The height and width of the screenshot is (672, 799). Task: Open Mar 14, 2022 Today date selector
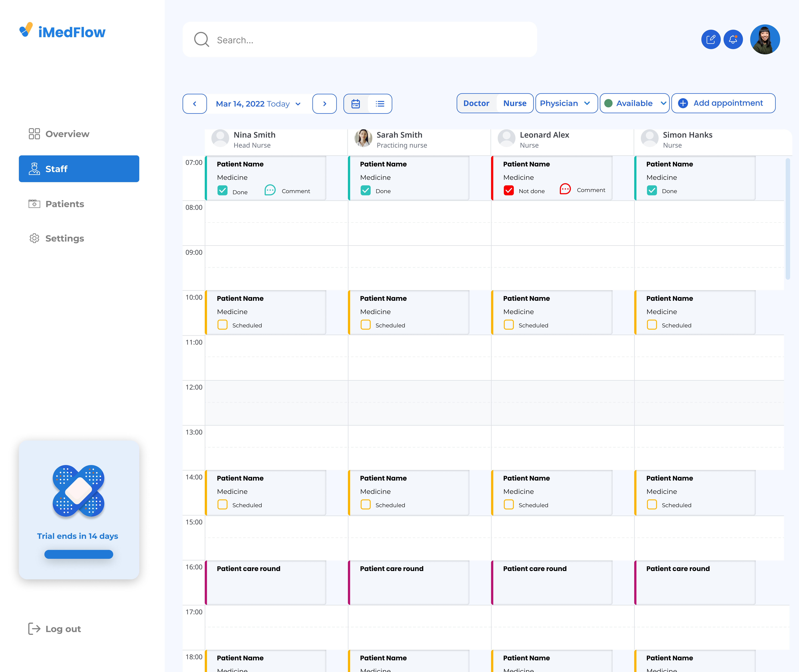[x=259, y=104]
